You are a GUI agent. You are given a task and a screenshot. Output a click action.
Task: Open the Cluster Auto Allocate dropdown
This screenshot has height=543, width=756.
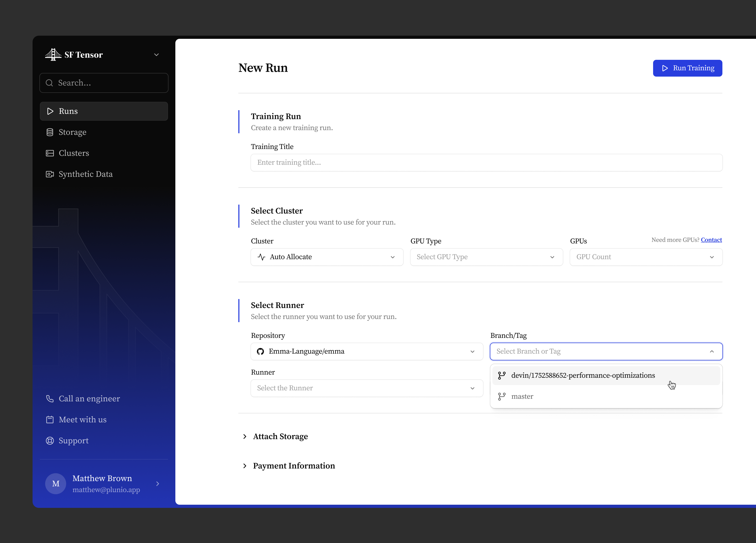click(x=327, y=257)
